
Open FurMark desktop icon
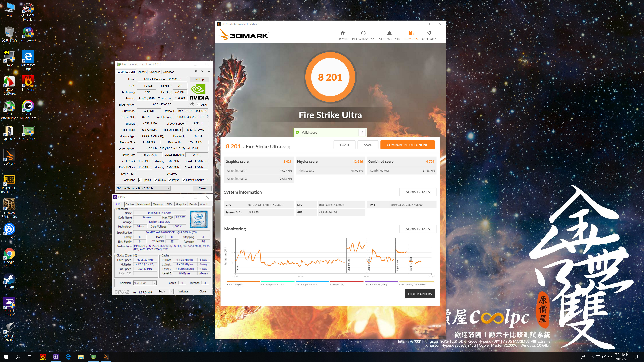(28, 83)
